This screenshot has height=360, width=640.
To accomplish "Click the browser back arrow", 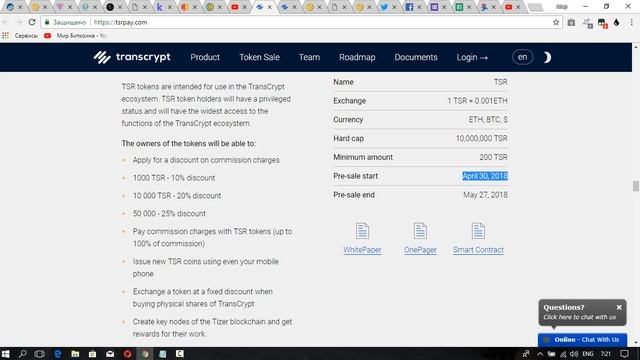I will tap(5, 22).
